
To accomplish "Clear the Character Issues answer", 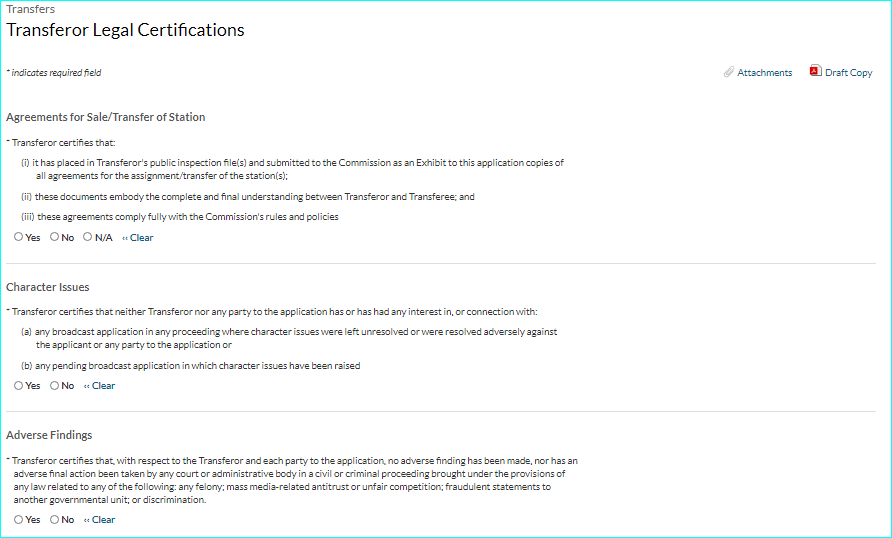I will click(100, 386).
